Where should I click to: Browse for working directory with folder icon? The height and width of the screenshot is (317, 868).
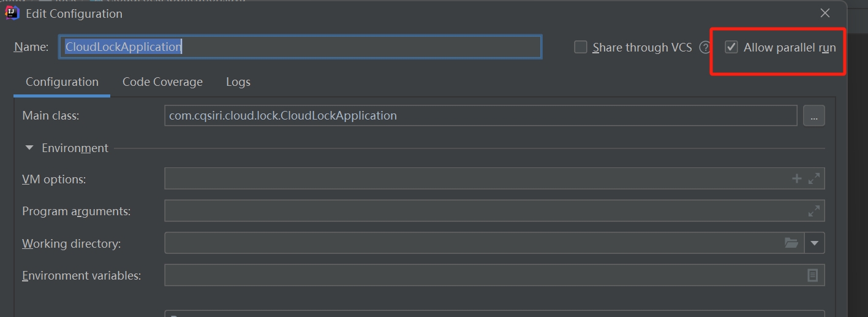(791, 243)
